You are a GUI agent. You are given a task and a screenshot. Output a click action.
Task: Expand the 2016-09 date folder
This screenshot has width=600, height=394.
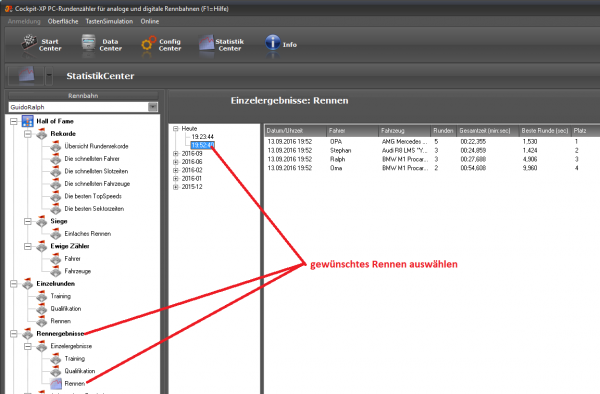coord(176,153)
